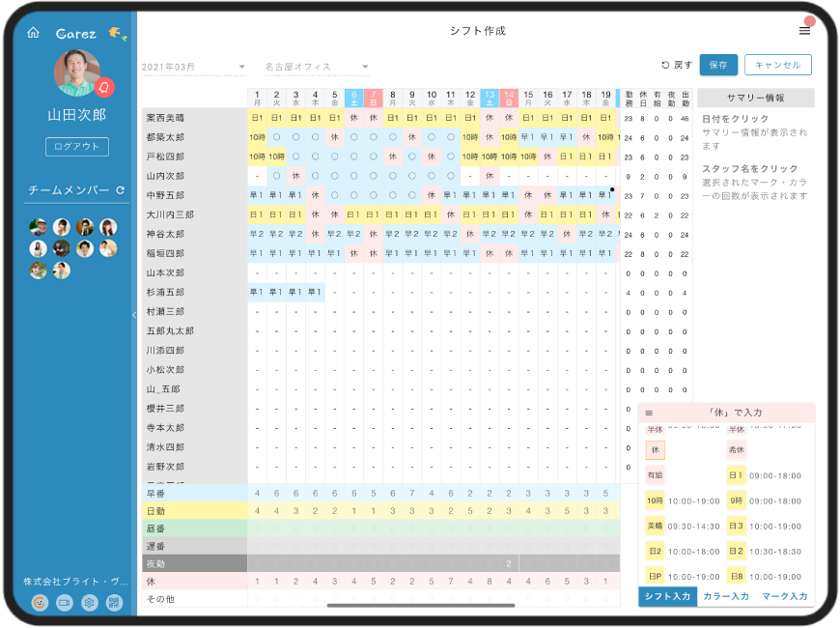Viewport: 840px width, 628px height.
Task: Go to home via house icon
Action: point(33,33)
